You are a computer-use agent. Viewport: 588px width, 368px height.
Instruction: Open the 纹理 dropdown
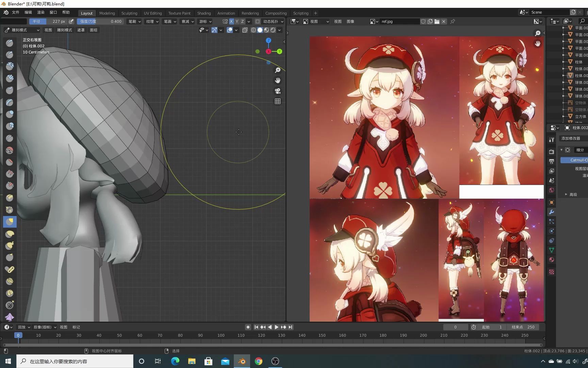[152, 21]
